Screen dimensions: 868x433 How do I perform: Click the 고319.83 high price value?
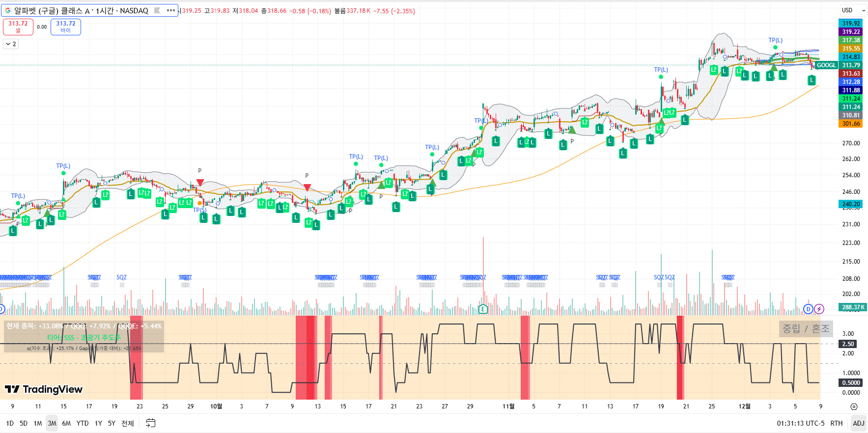pos(217,11)
